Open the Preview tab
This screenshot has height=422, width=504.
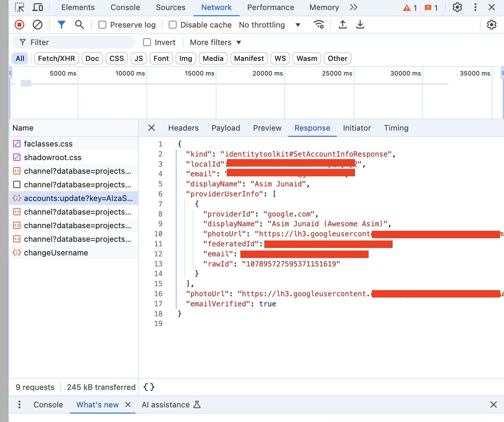(267, 128)
